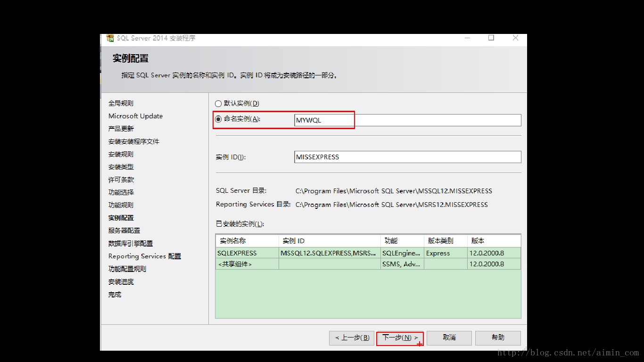This screenshot has height=362, width=644.
Task: Select the 安装安装程序文件 step
Action: click(x=134, y=141)
